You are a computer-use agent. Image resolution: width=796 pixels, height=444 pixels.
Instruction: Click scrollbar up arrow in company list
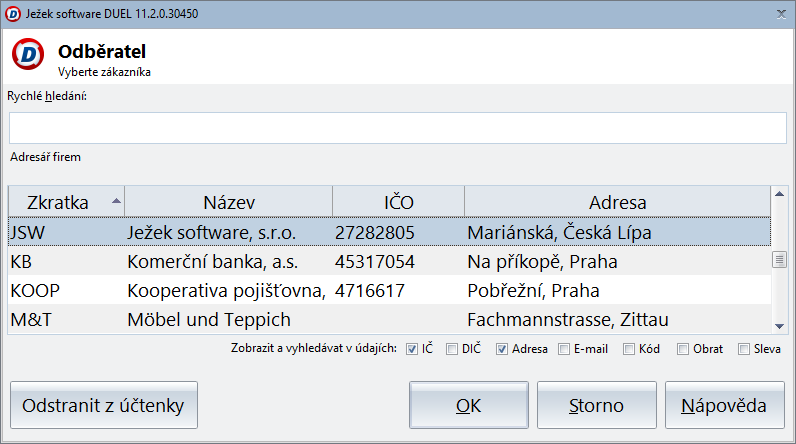[779, 194]
